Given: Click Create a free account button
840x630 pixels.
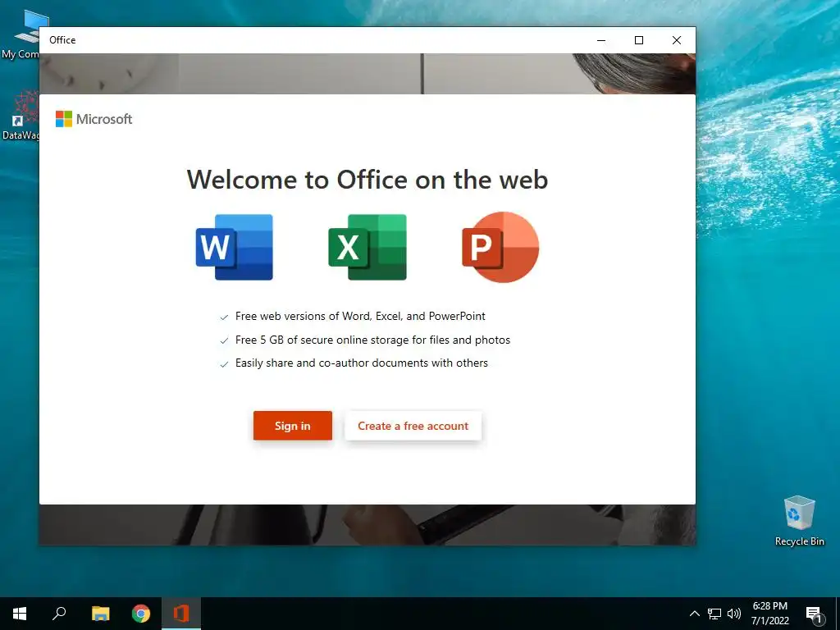Looking at the screenshot, I should click(x=413, y=426).
